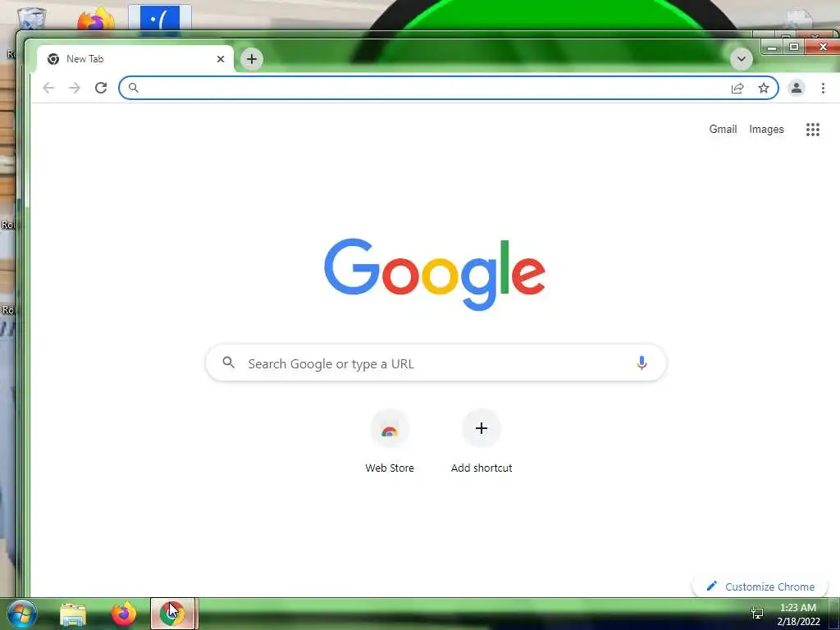Open the Gmail link
Screen dimensions: 840x630
[x=723, y=129]
